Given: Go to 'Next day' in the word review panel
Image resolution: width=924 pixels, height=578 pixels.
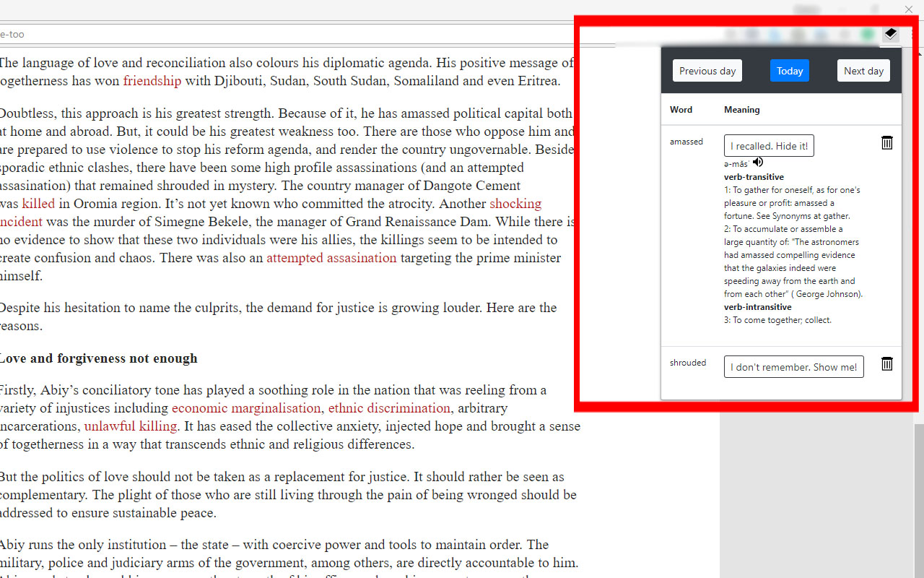Looking at the screenshot, I should (x=863, y=70).
